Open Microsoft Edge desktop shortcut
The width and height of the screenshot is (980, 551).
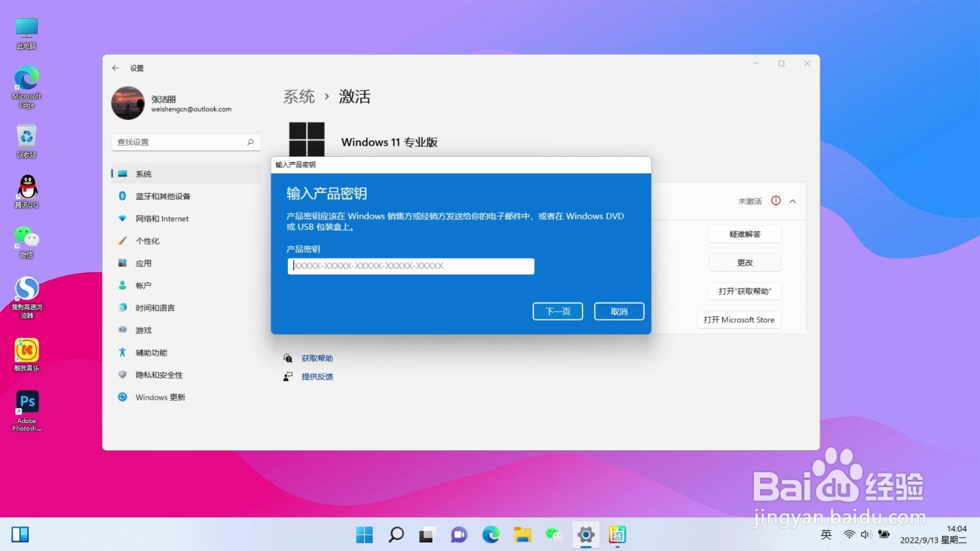click(x=26, y=88)
